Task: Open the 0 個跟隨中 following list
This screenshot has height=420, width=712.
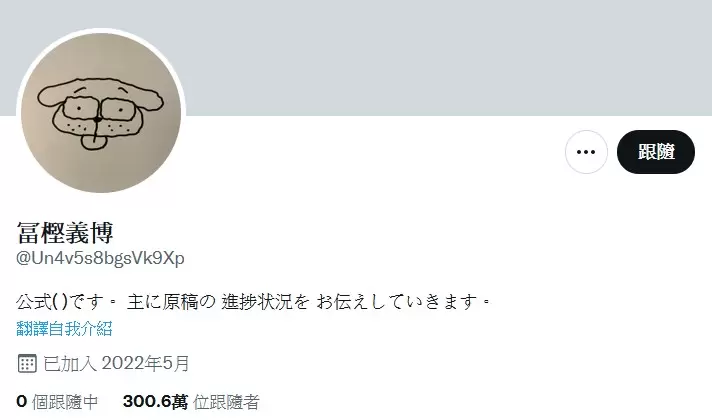Action: [x=57, y=402]
